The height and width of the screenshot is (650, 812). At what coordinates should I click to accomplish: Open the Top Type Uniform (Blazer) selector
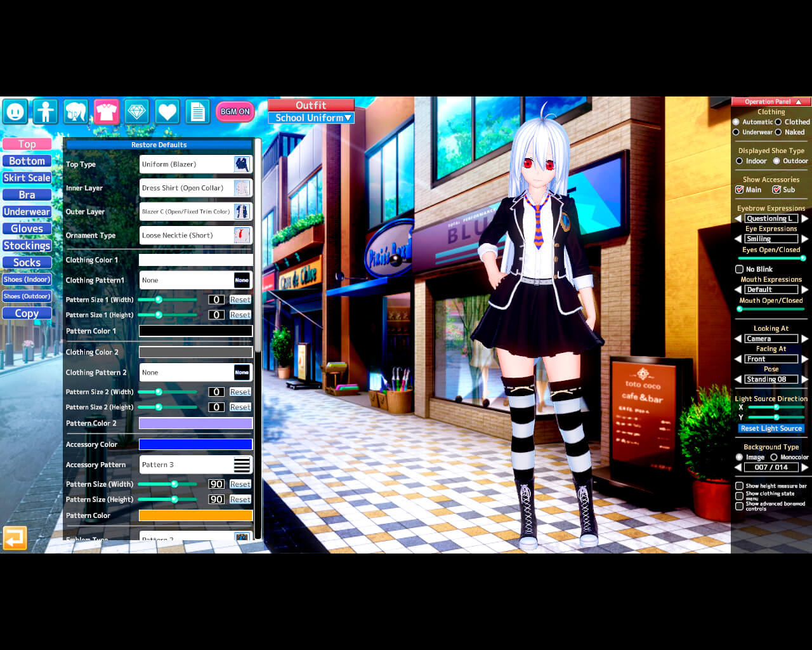click(x=195, y=164)
